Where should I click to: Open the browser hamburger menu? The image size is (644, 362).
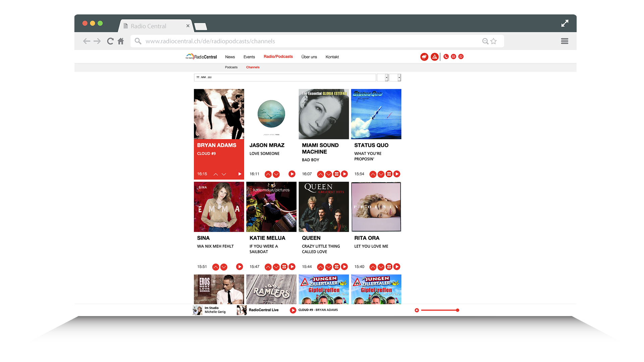[x=565, y=41]
